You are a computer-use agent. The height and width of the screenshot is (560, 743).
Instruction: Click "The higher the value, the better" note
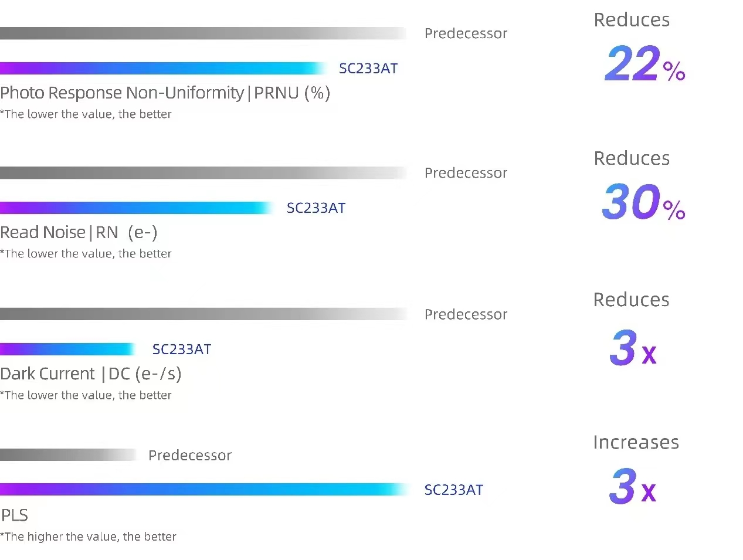pos(89,537)
